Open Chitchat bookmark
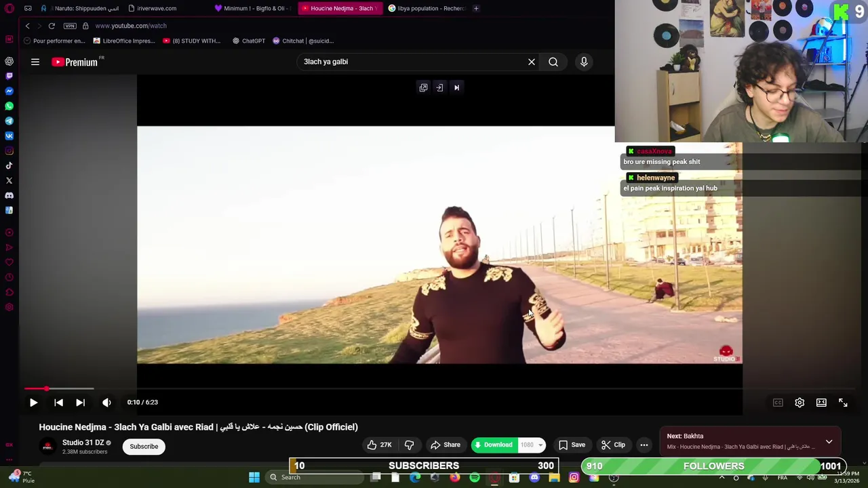The height and width of the screenshot is (488, 868). click(303, 41)
